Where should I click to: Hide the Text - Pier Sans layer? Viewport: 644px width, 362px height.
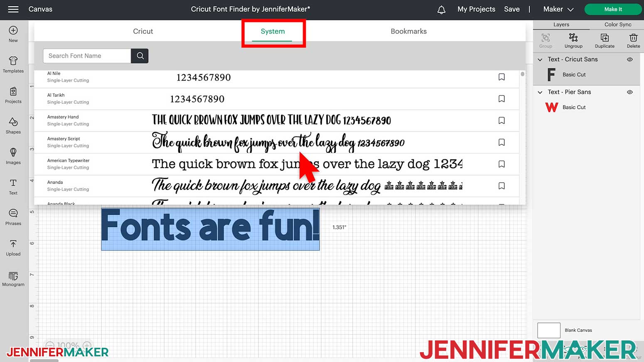click(630, 92)
